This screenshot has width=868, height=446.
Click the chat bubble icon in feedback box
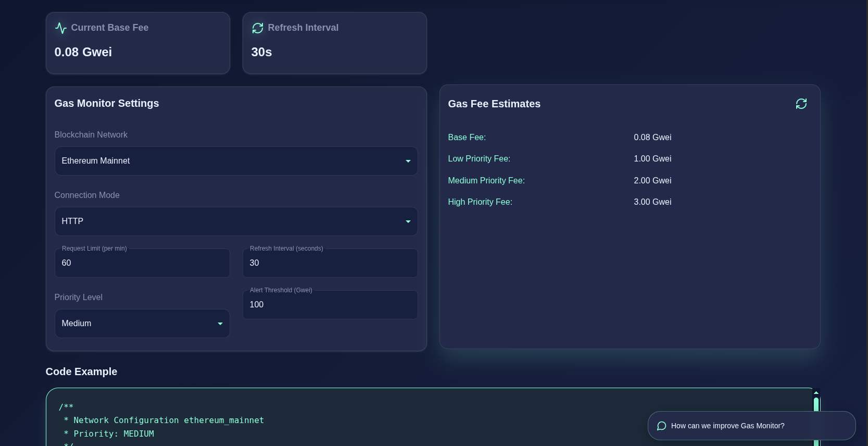662,426
